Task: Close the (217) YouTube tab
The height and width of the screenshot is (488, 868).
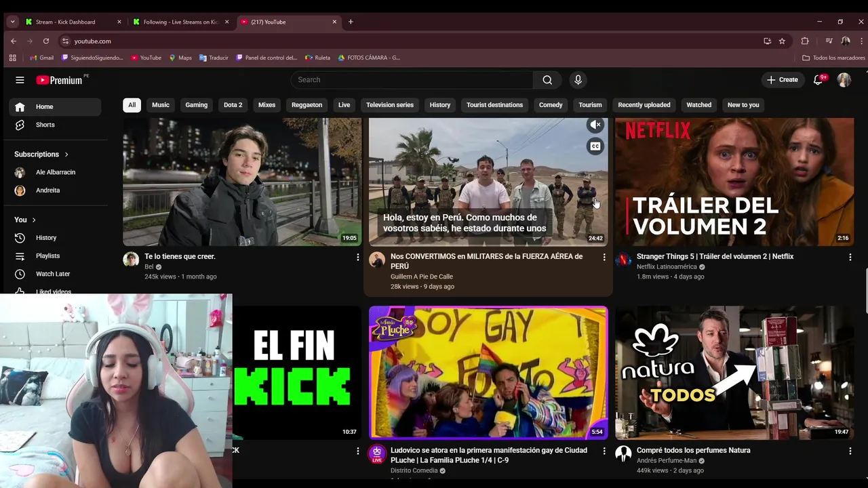Action: point(334,22)
